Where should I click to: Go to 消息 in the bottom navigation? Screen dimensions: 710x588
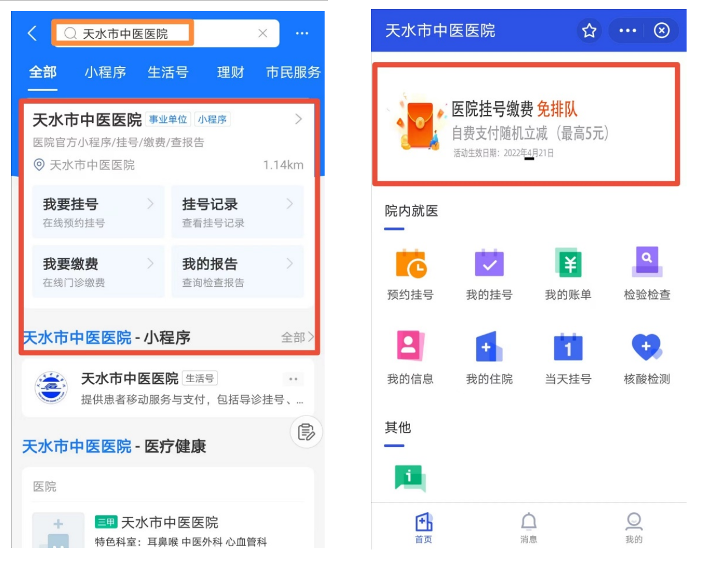pos(528,528)
